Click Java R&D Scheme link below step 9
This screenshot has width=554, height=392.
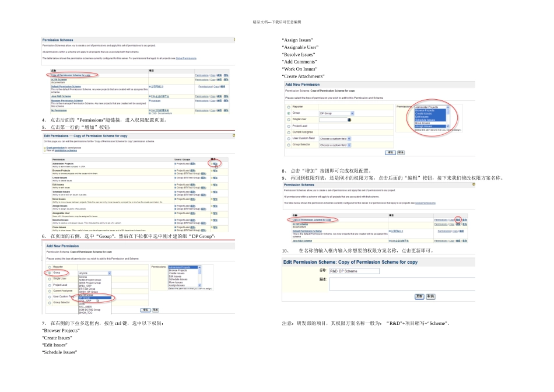[x=302, y=241]
